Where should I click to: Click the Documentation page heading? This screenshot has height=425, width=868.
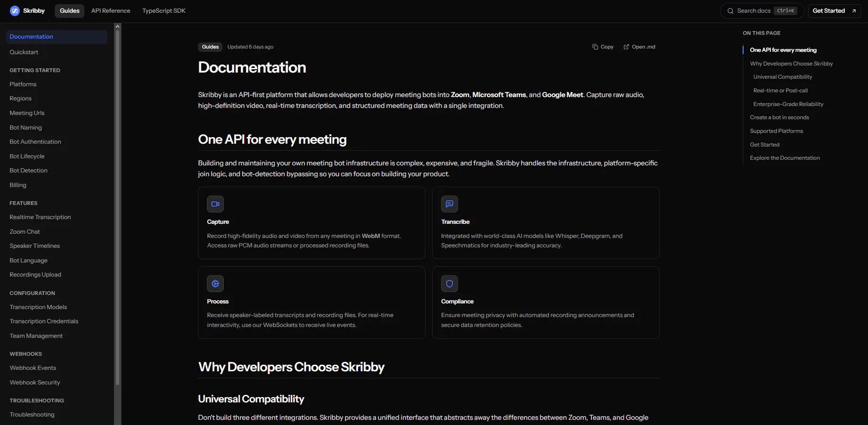tap(252, 67)
